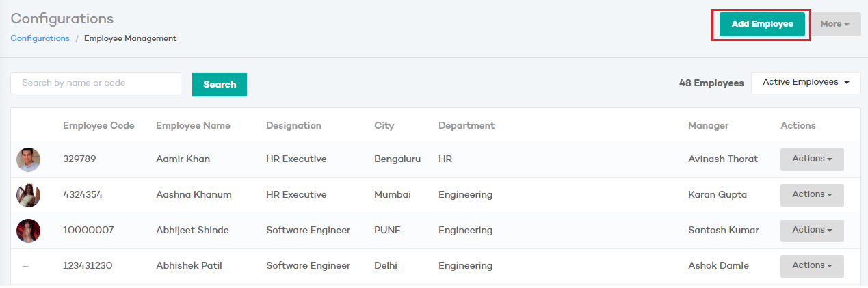
Task: Open Actions dropdown for Abhijeet Shinde
Action: (x=812, y=231)
